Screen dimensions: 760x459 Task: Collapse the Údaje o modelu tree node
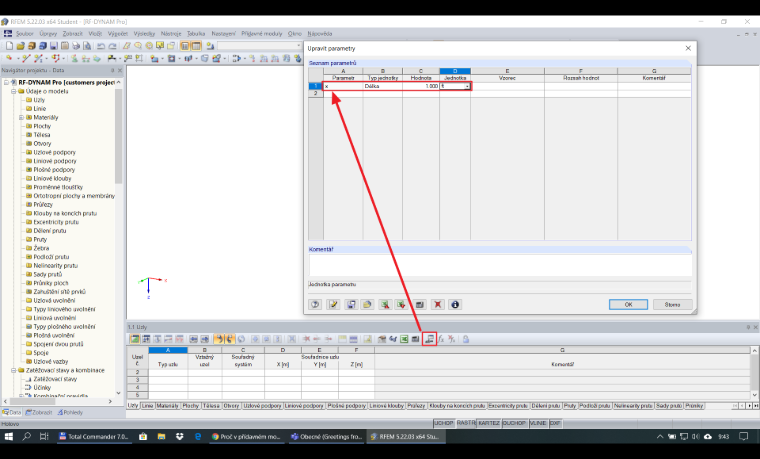coord(14,91)
